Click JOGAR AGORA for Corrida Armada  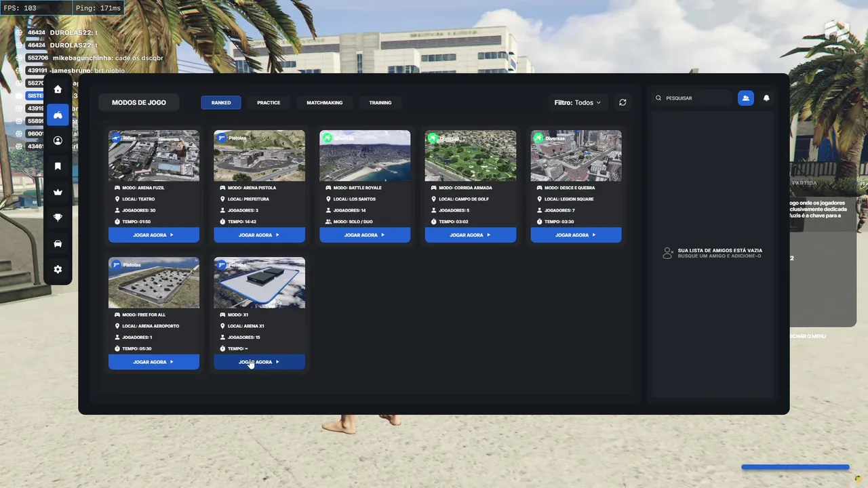tap(471, 235)
